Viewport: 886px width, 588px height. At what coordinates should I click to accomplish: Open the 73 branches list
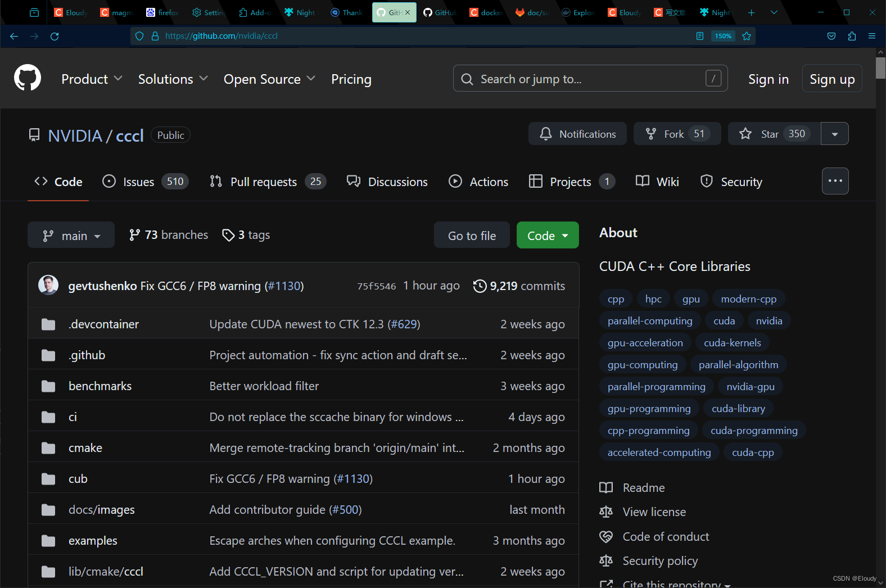169,235
